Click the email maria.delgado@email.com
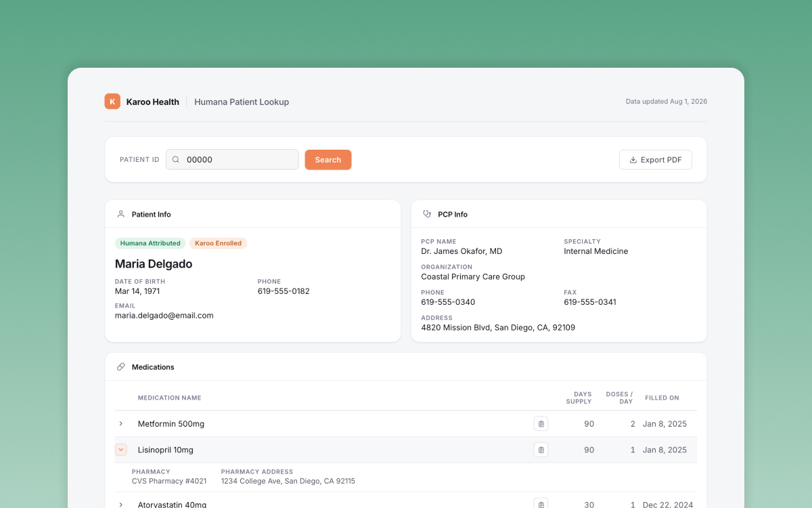The height and width of the screenshot is (508, 812). tap(164, 316)
